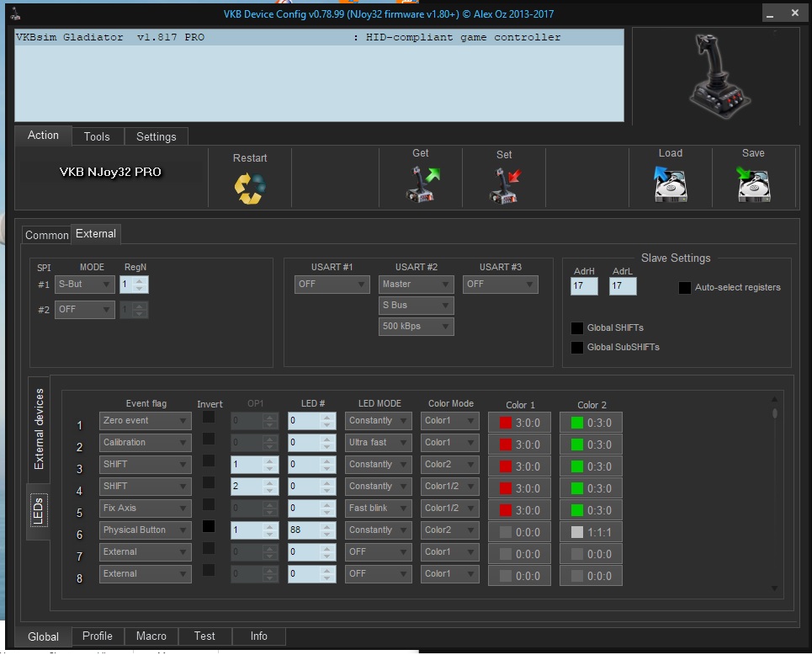Click the Save disk icon

pyautogui.click(x=753, y=184)
